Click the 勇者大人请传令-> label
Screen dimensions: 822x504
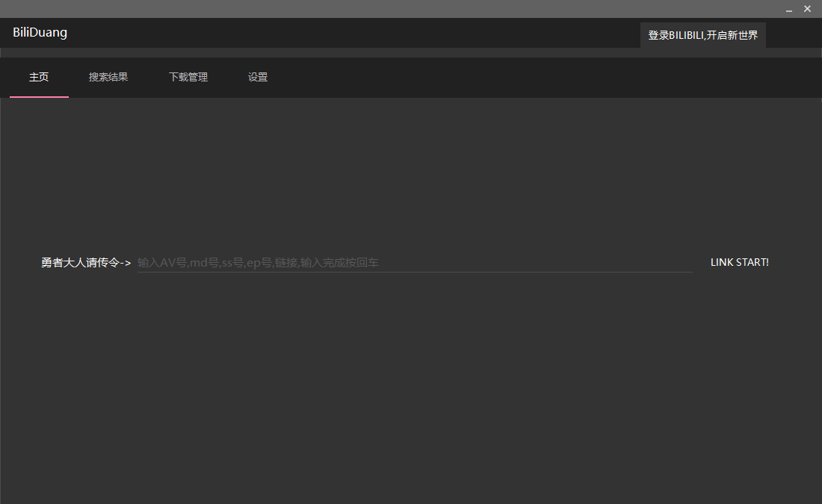[86, 263]
